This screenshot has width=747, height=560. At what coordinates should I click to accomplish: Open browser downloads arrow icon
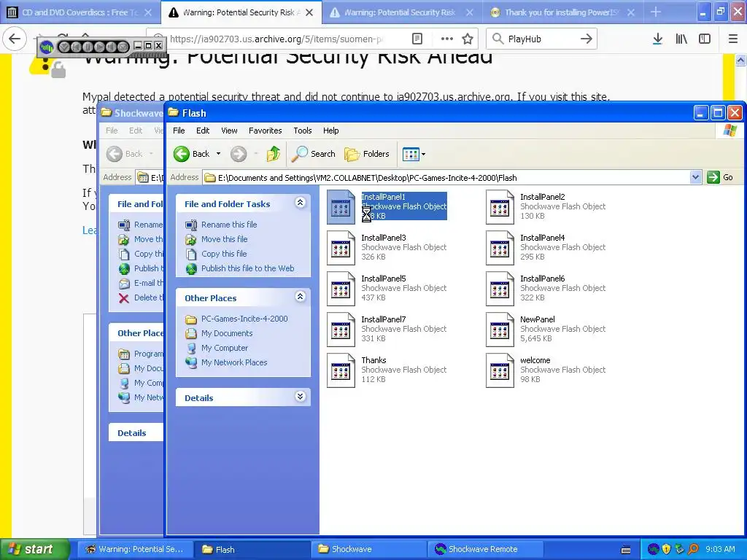(x=657, y=39)
